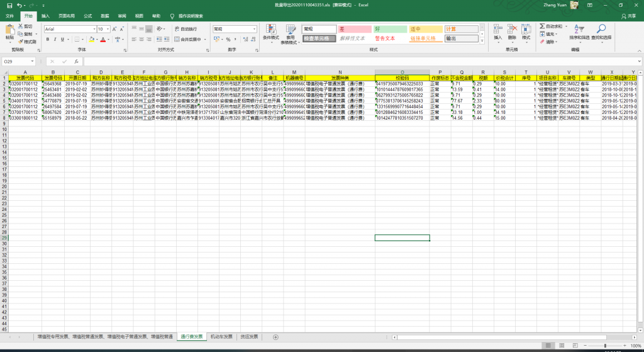
Task: Select the 货运发票 sheet tab
Action: pos(249,337)
